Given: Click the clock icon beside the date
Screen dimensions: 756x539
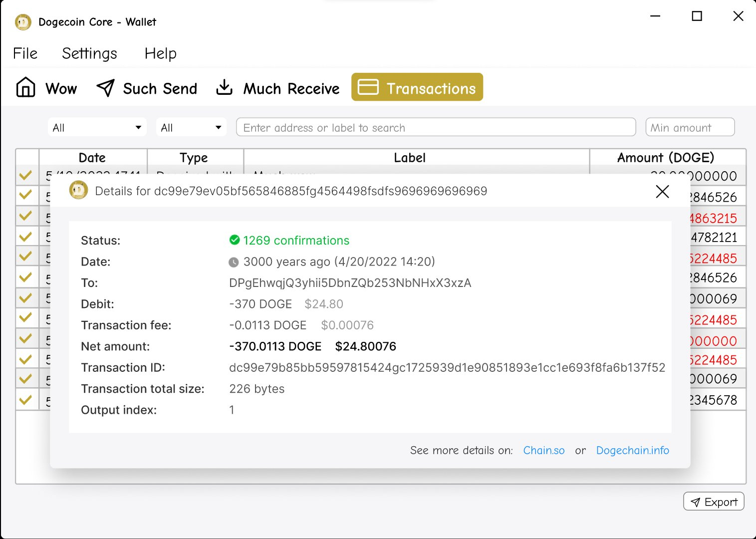Looking at the screenshot, I should coord(234,261).
